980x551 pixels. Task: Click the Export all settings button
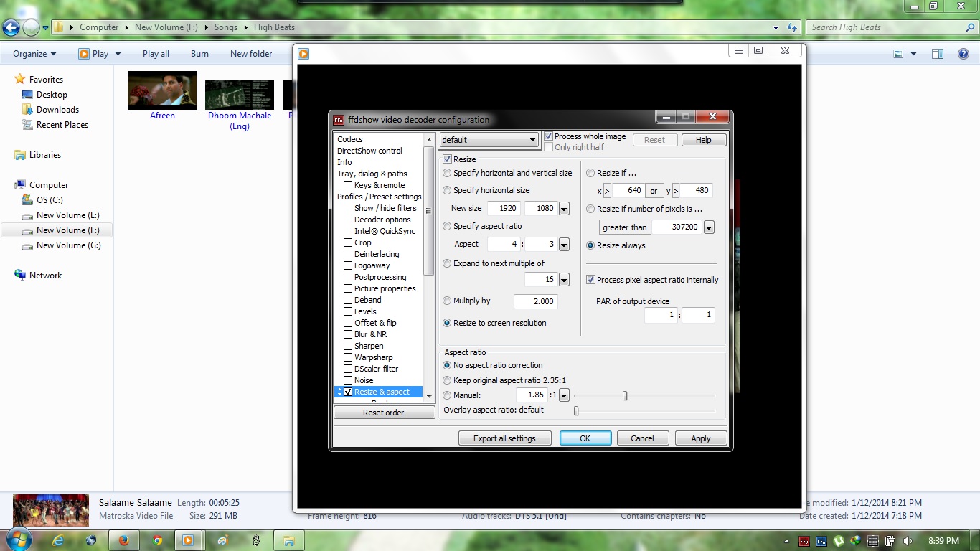point(505,438)
